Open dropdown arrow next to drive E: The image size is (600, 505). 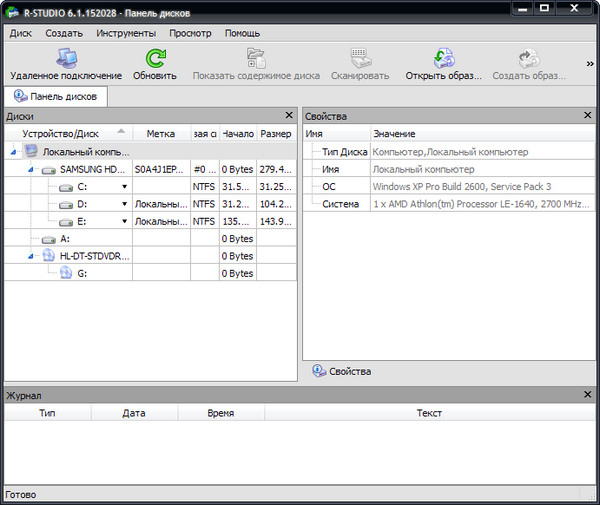124,221
